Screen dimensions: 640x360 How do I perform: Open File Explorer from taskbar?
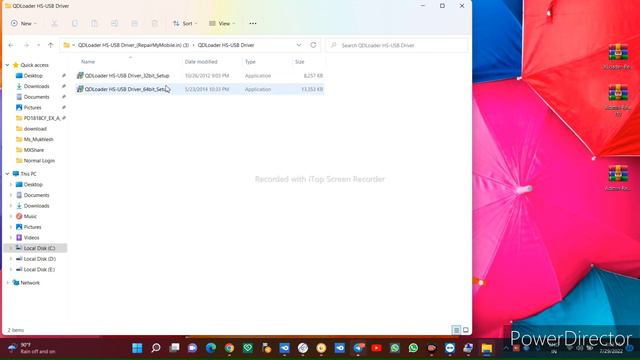(487, 348)
